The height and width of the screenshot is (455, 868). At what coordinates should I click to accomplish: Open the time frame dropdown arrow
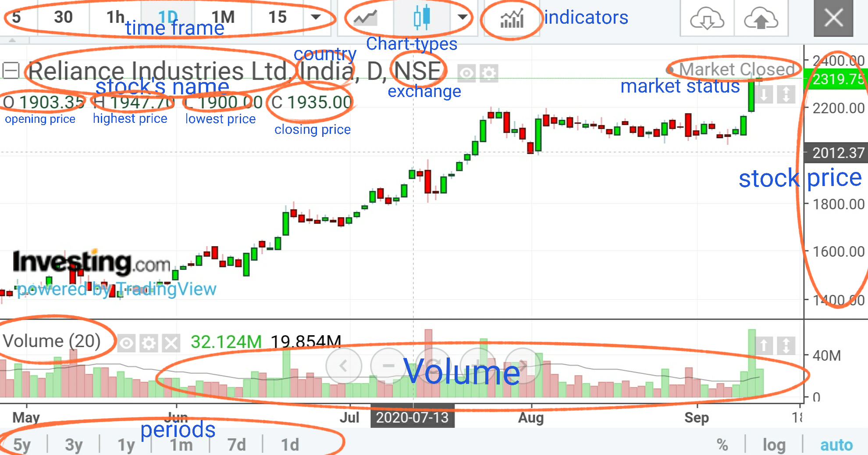click(x=316, y=18)
